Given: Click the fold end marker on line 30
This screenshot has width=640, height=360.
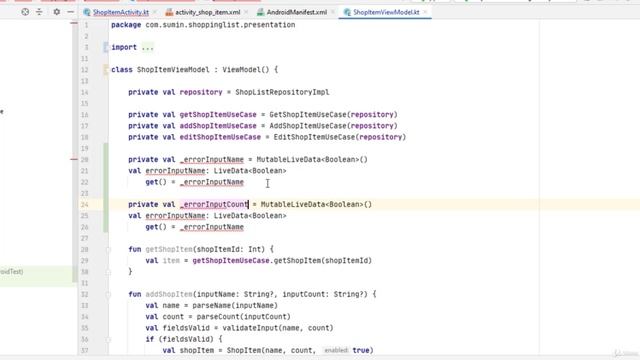Looking at the screenshot, I should coord(108,272).
